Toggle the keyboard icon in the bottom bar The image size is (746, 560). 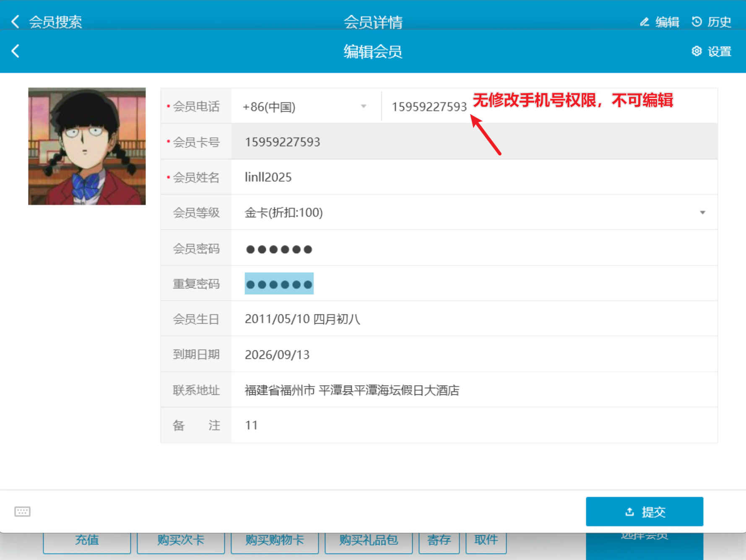(x=22, y=511)
